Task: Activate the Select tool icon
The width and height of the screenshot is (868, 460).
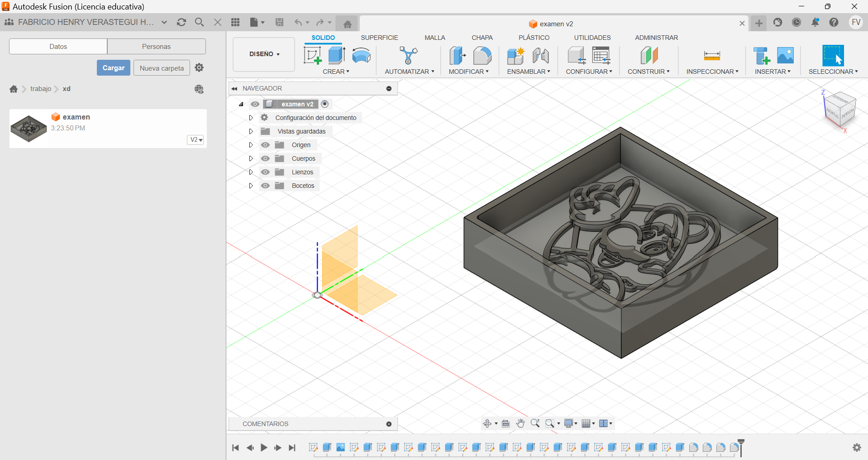Action: pyautogui.click(x=833, y=56)
